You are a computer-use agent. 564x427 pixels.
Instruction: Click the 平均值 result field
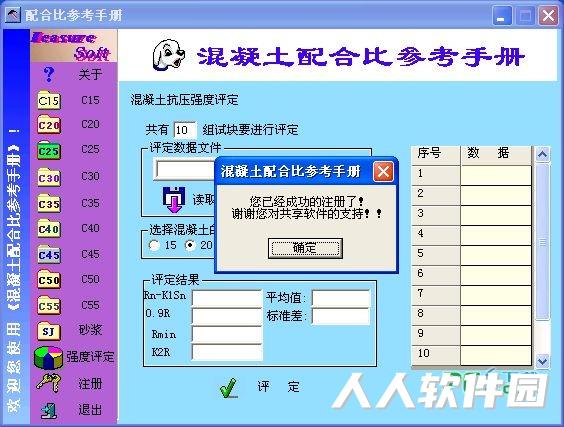(341, 299)
